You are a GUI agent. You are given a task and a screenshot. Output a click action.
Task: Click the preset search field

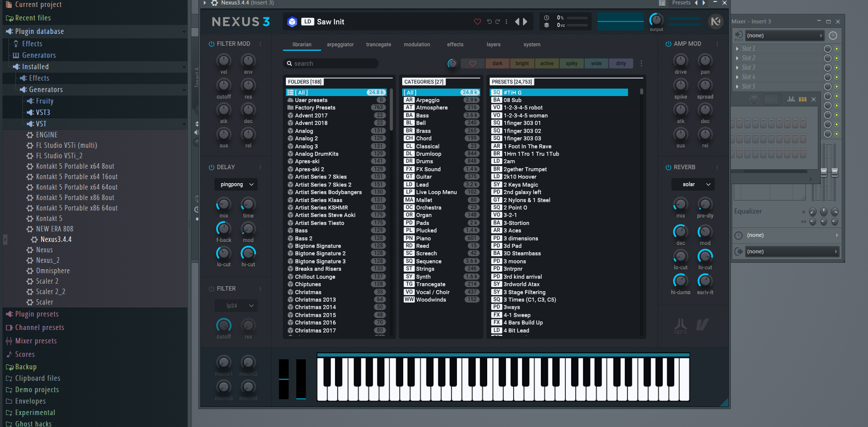tap(331, 64)
